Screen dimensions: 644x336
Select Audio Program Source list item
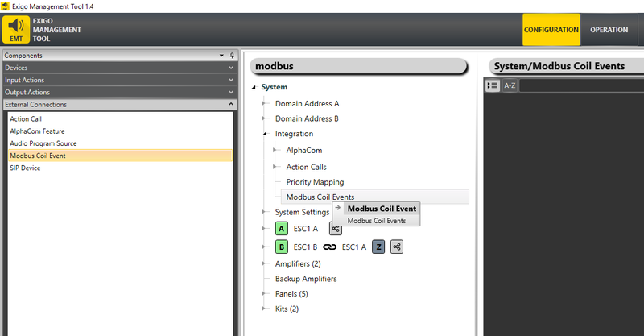[x=43, y=143]
